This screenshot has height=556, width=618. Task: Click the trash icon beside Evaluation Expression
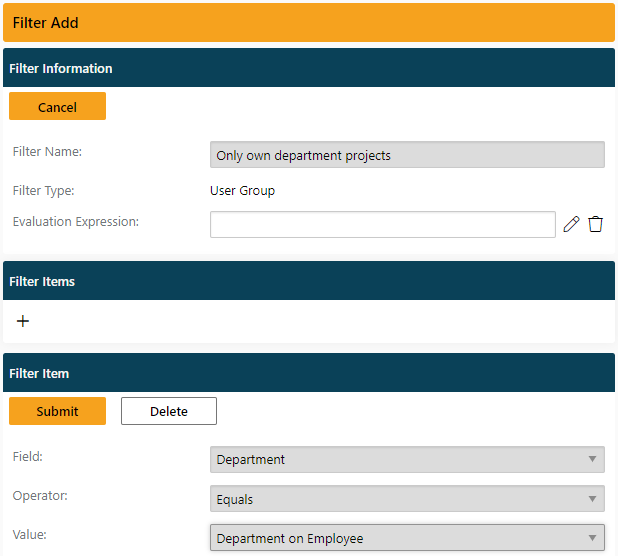pos(595,224)
